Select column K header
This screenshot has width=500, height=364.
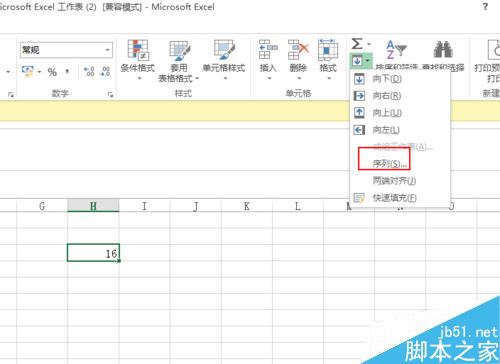(x=247, y=206)
